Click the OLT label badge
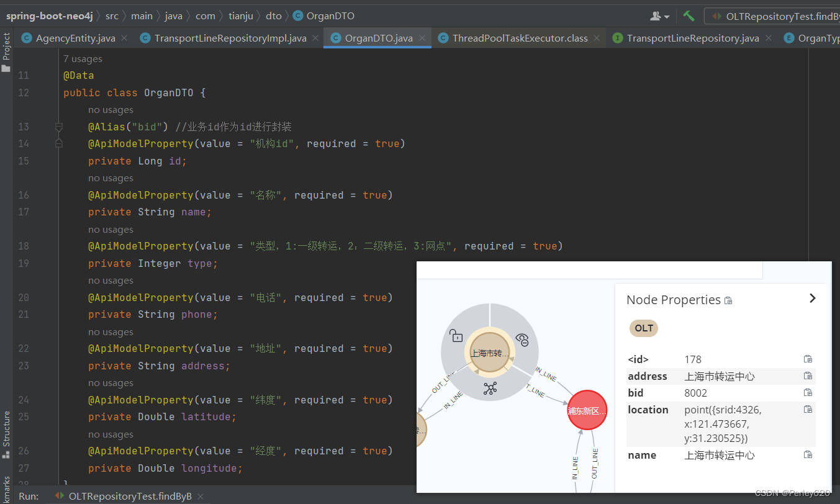This screenshot has height=504, width=840. click(x=644, y=328)
